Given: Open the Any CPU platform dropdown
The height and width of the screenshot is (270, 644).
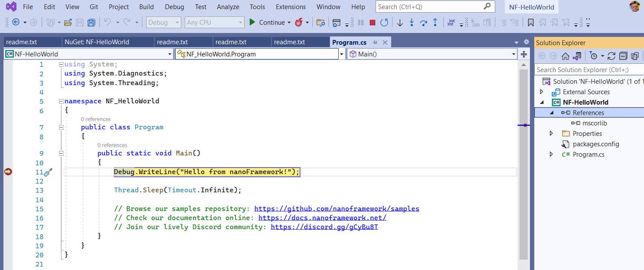Looking at the screenshot, I should [x=240, y=22].
